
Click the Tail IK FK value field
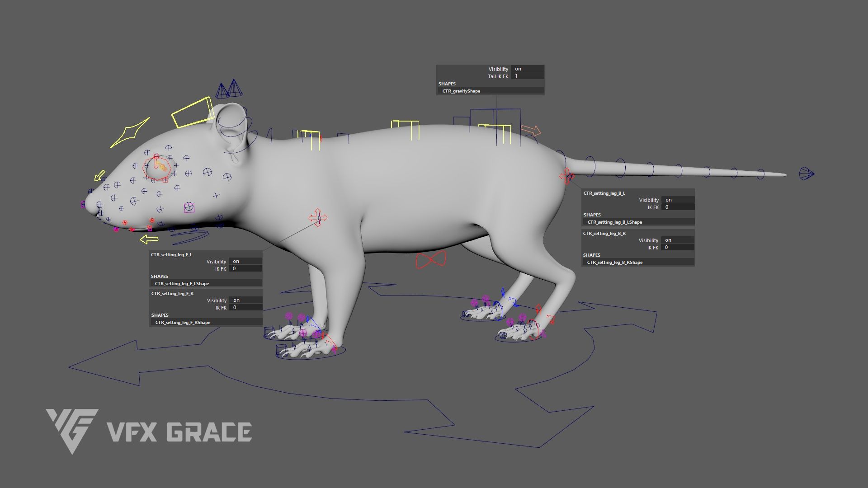pyautogui.click(x=528, y=76)
